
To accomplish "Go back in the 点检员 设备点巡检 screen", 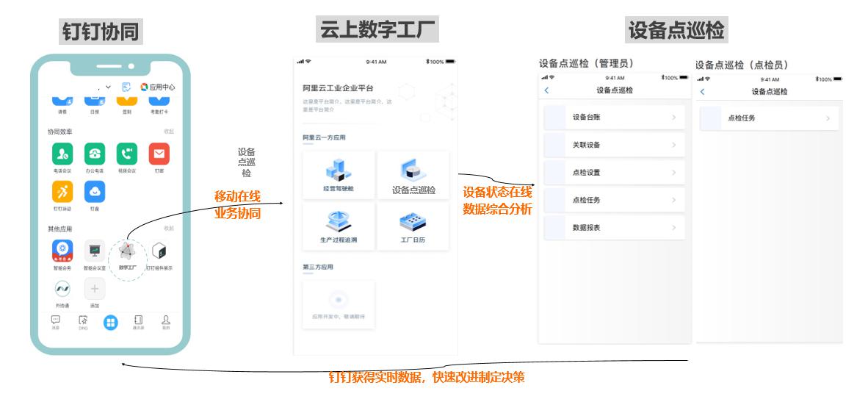I will point(703,91).
